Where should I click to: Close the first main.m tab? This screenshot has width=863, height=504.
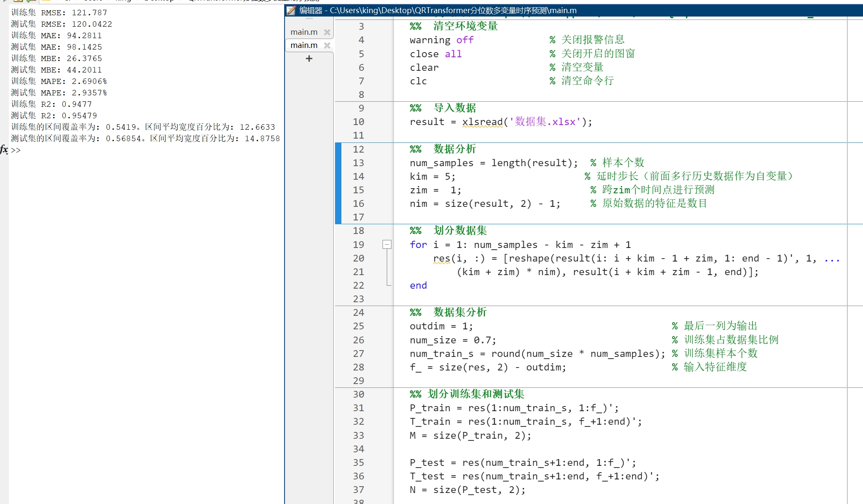click(327, 32)
